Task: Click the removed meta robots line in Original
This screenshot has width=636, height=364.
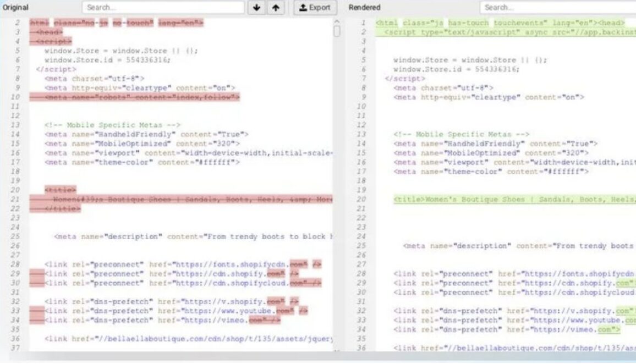Action: (x=135, y=97)
